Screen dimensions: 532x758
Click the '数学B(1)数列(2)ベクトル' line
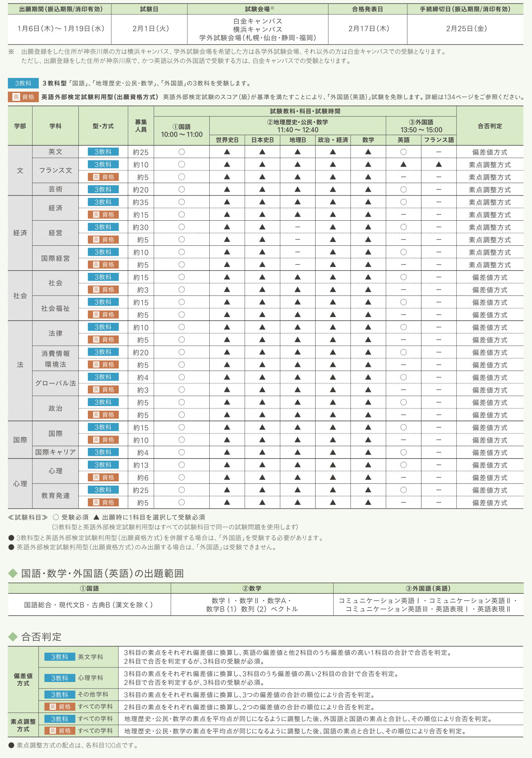click(x=252, y=609)
